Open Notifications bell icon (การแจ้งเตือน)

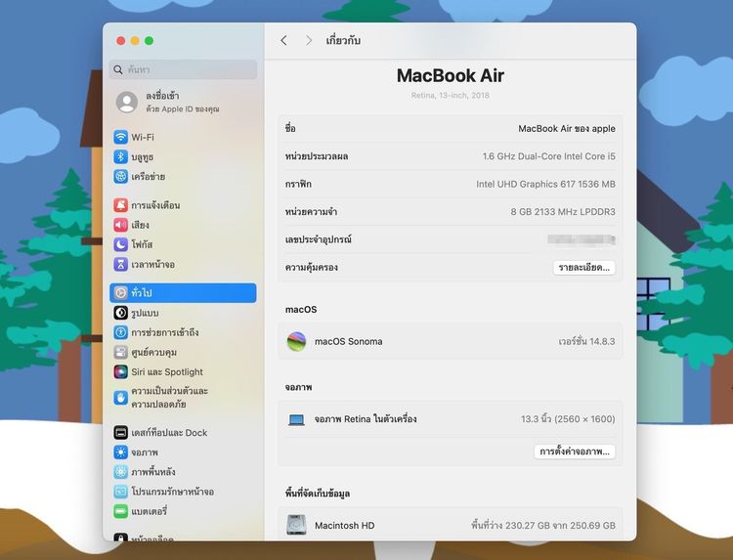pyautogui.click(x=120, y=204)
